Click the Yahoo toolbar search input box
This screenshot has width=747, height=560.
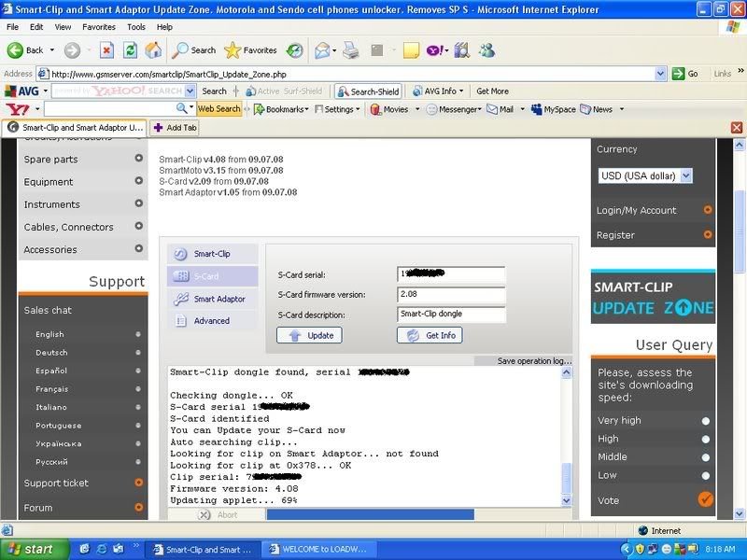pyautogui.click(x=109, y=109)
